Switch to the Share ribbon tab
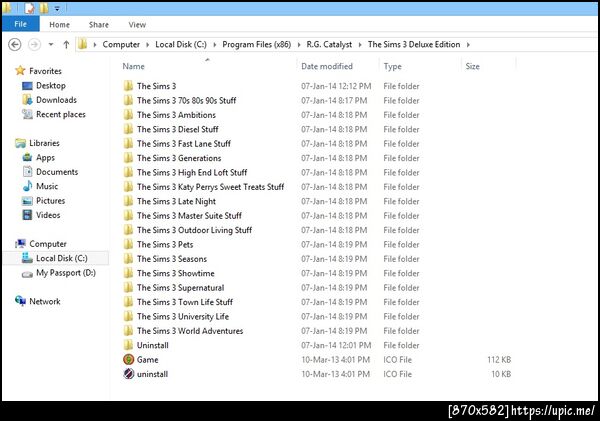The image size is (600, 421). (99, 25)
